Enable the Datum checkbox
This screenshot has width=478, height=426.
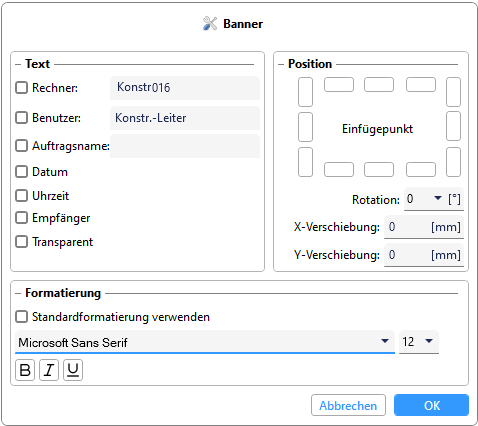[22, 172]
